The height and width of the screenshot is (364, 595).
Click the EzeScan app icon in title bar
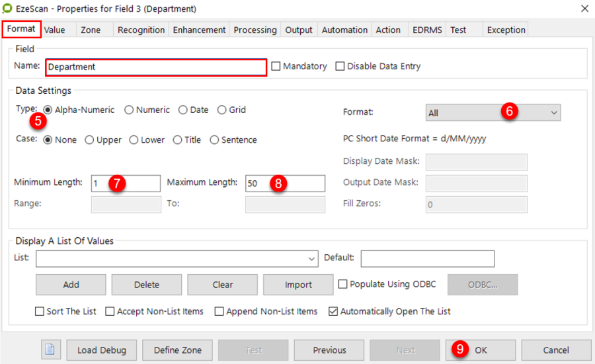tap(8, 9)
